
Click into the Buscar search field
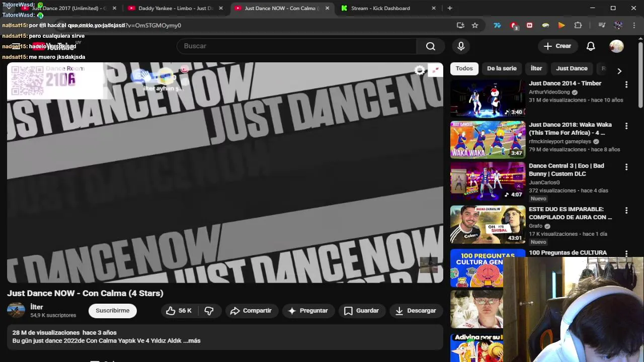click(296, 46)
